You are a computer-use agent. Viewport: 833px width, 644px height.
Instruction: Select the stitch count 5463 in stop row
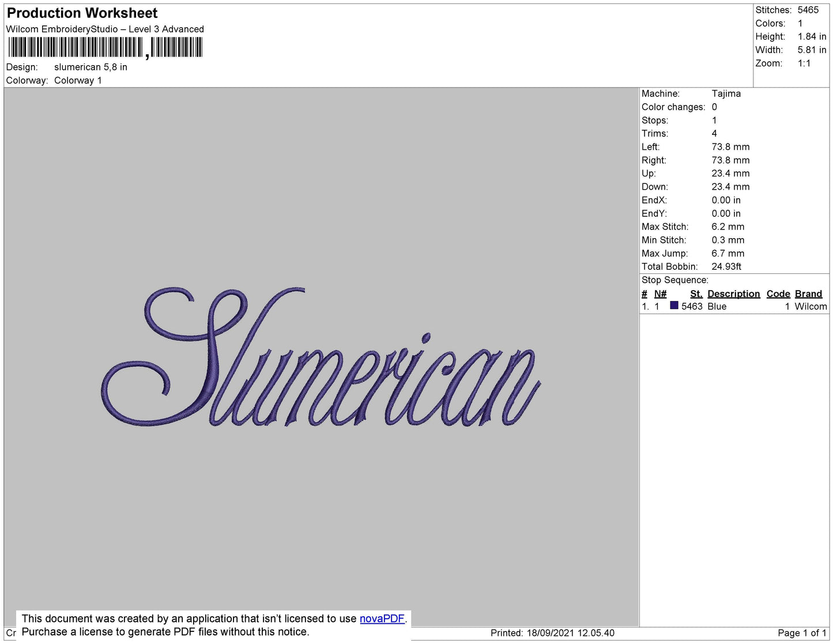692,306
